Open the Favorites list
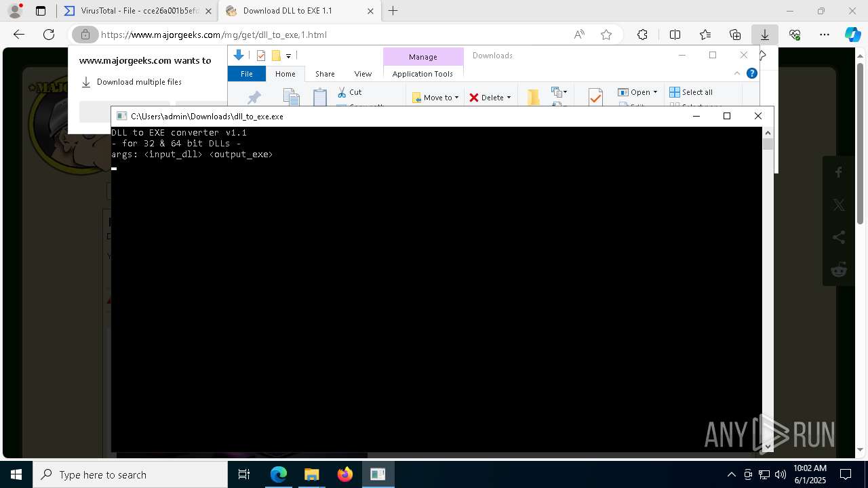 705,35
